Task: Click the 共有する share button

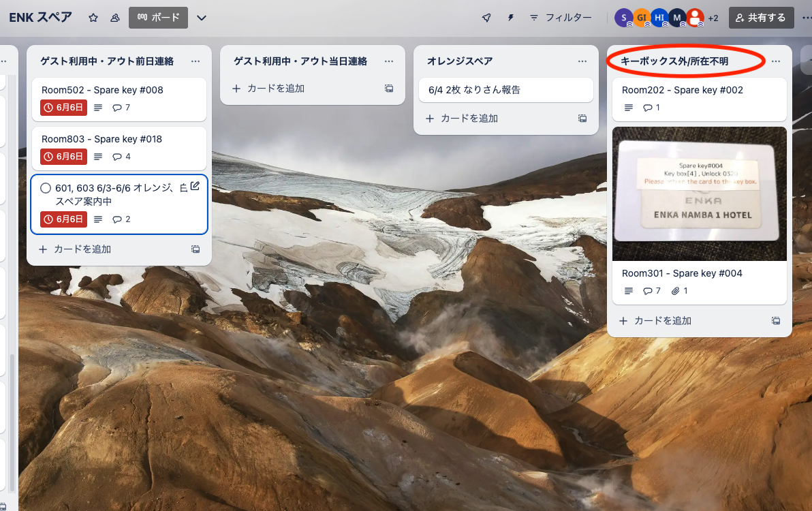Action: click(761, 18)
